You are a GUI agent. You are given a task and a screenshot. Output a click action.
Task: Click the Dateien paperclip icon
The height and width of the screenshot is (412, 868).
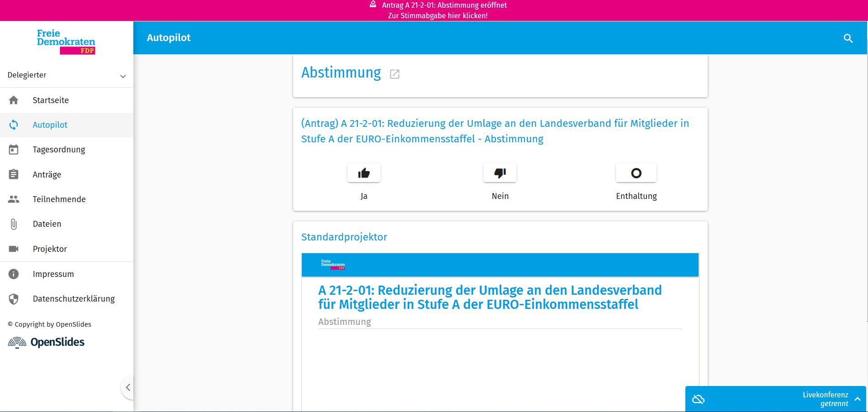14,224
